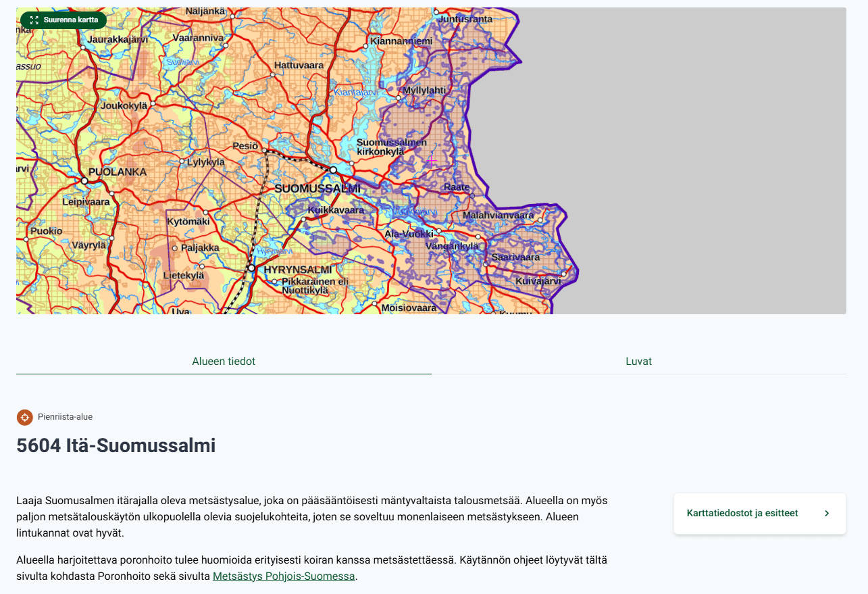
Task: Click the Suomussalmen kirkonkylä label on the map
Action: coord(392,147)
